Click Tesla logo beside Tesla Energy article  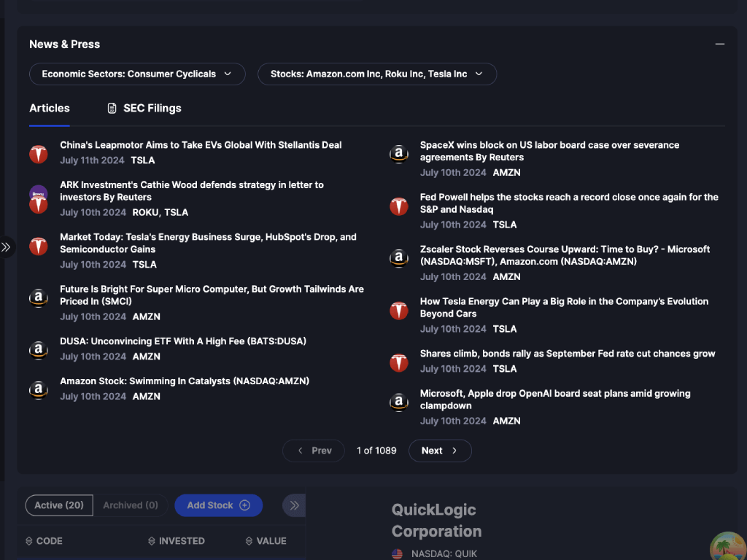(399, 311)
